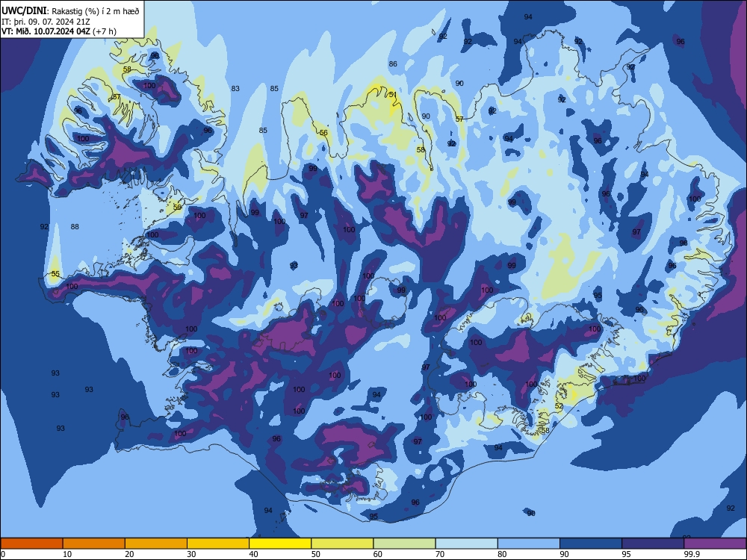
Task: Click the '80' legend scale label
Action: click(503, 554)
